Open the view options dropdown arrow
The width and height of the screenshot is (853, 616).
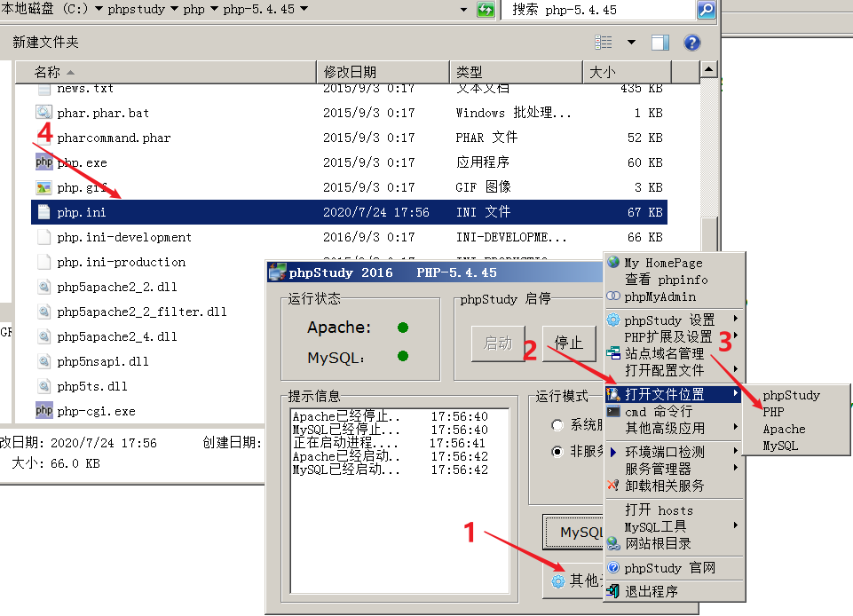coord(632,43)
